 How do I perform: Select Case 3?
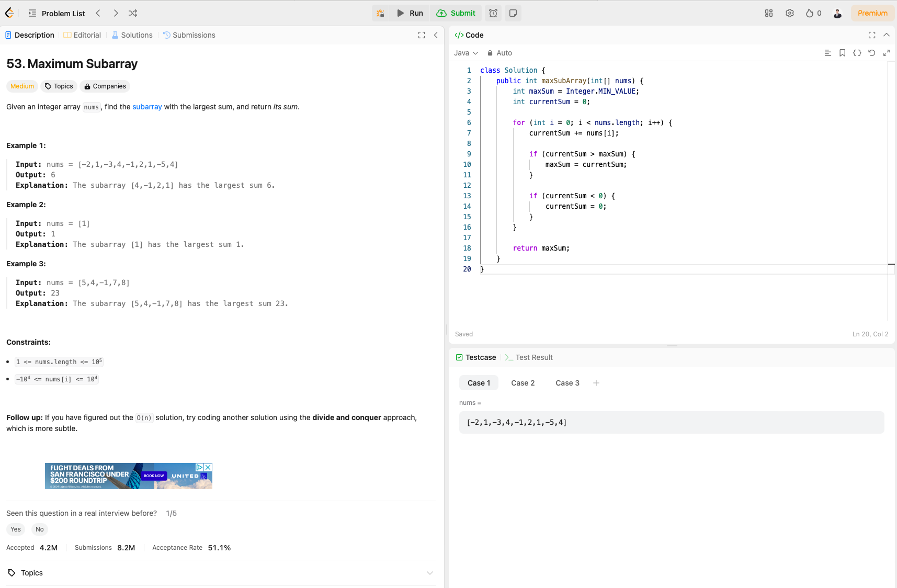[567, 383]
